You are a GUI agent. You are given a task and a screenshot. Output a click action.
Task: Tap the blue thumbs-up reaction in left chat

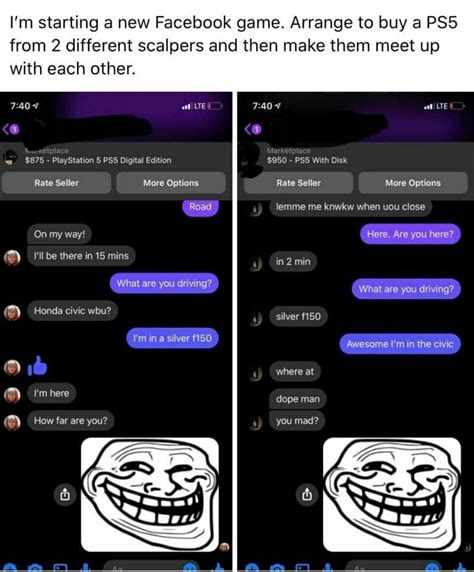[38, 366]
